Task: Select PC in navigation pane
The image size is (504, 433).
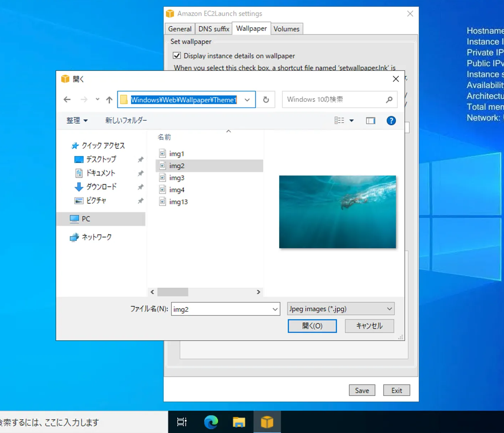Action: pyautogui.click(x=101, y=219)
